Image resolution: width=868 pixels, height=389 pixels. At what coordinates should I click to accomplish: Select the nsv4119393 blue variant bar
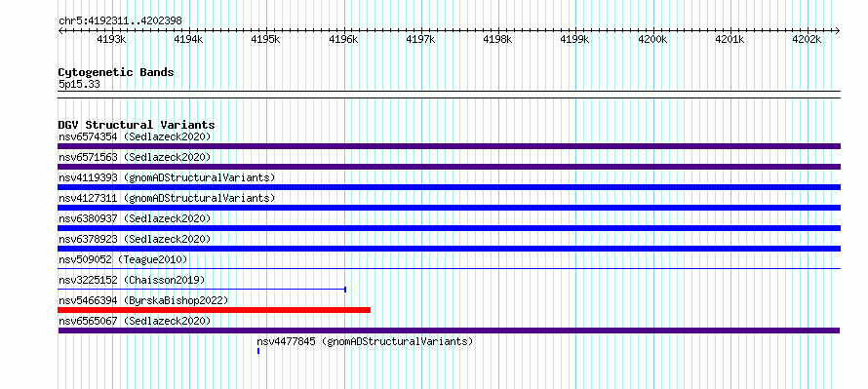449,187
